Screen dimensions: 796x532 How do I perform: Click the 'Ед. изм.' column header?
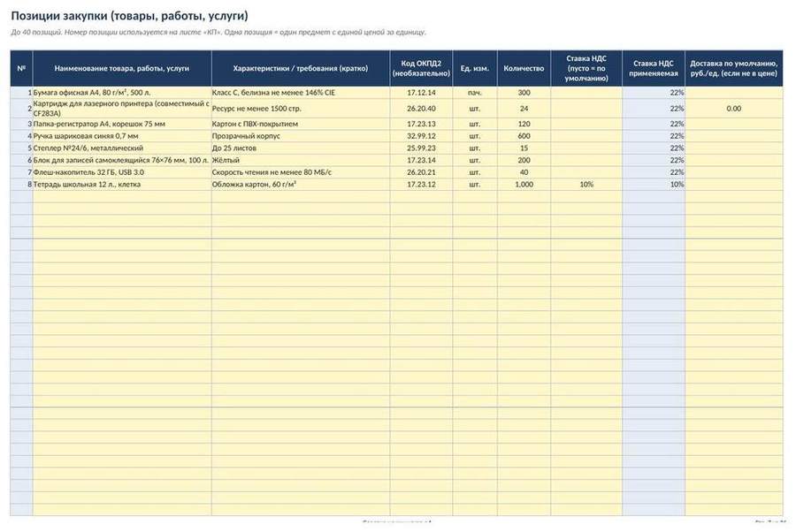475,68
